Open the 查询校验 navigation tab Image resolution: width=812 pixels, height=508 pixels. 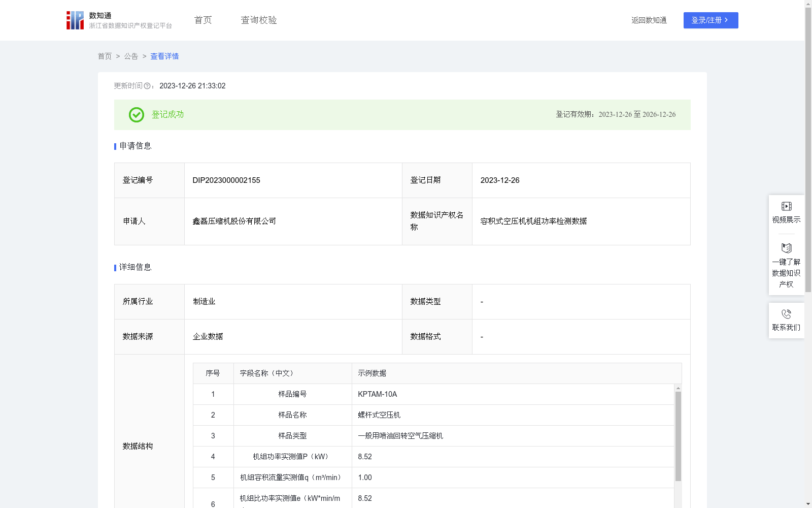[259, 20]
